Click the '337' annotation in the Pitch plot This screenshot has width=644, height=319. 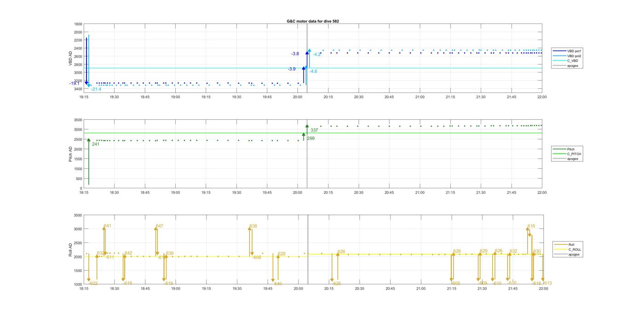pyautogui.click(x=314, y=130)
